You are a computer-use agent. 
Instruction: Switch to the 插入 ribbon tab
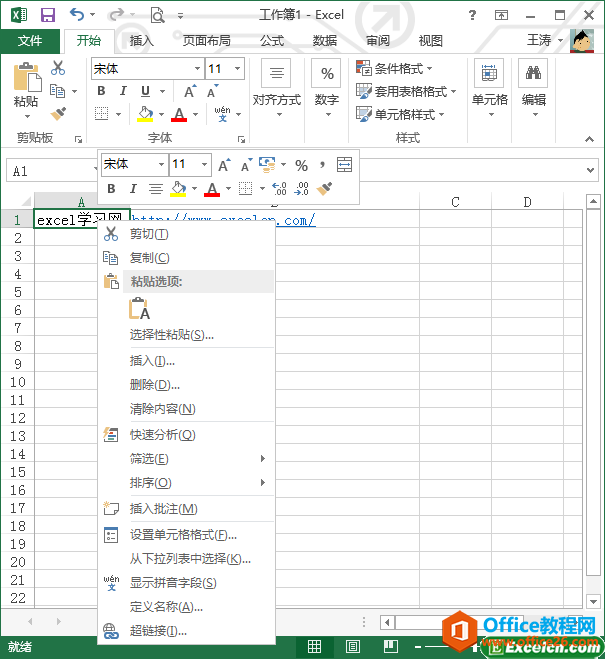point(142,41)
